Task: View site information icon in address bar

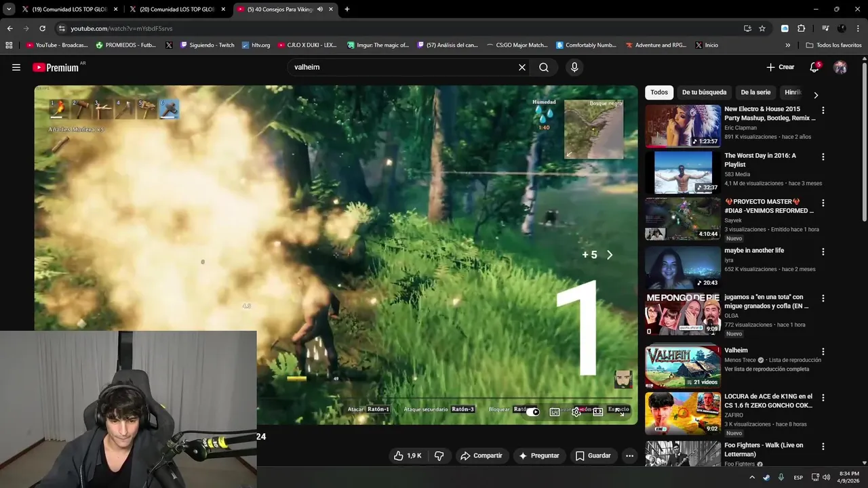Action: point(62,28)
